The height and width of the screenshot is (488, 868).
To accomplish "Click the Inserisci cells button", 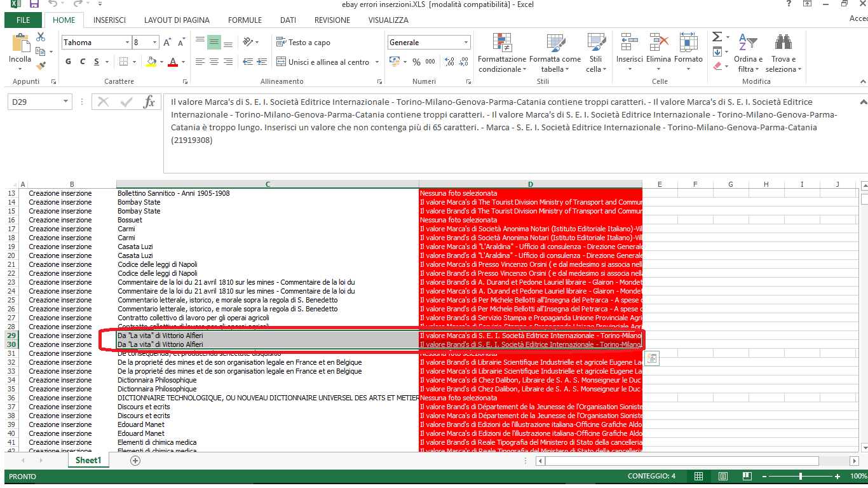I will pyautogui.click(x=630, y=53).
